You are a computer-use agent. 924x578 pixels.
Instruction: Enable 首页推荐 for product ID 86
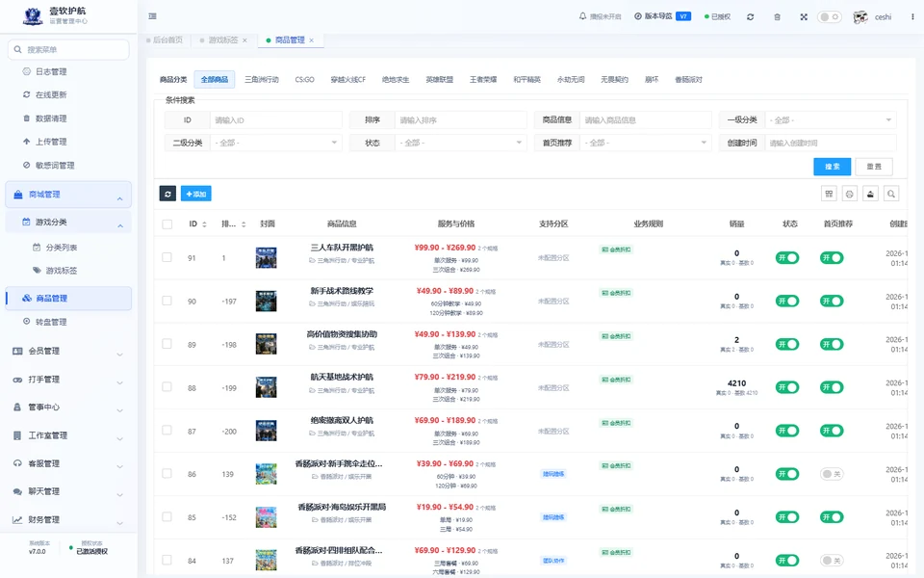(832, 474)
